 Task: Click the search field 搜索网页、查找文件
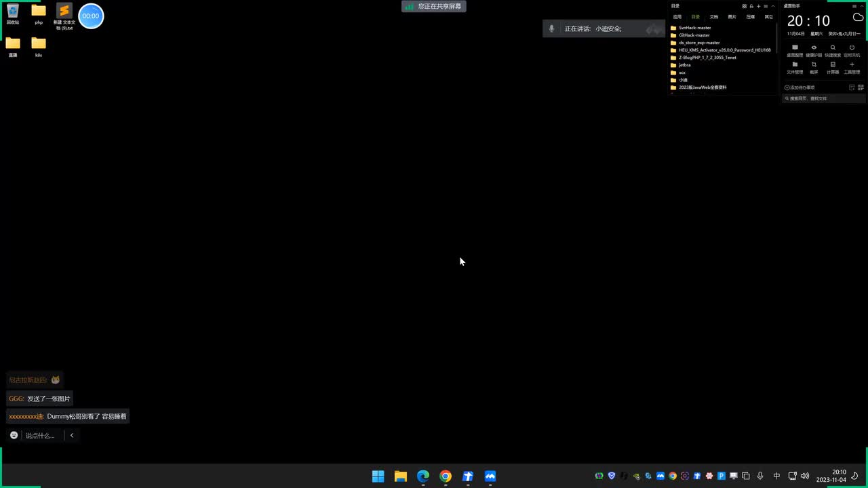coord(824,98)
